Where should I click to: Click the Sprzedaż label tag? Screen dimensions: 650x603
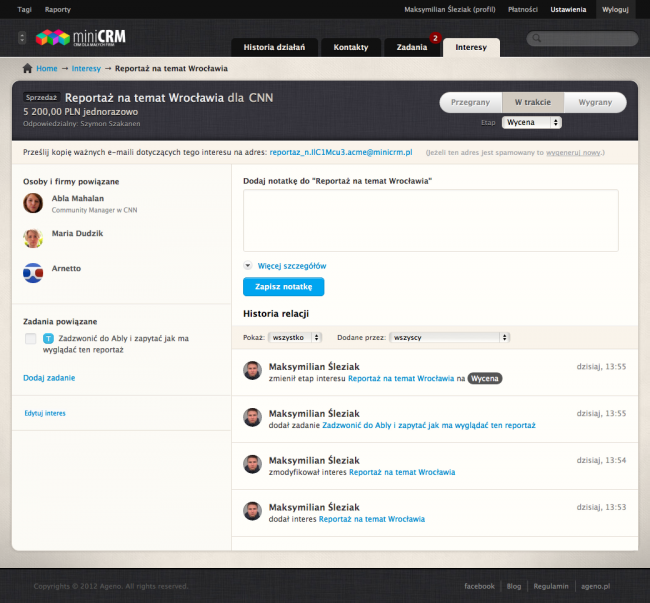point(41,97)
